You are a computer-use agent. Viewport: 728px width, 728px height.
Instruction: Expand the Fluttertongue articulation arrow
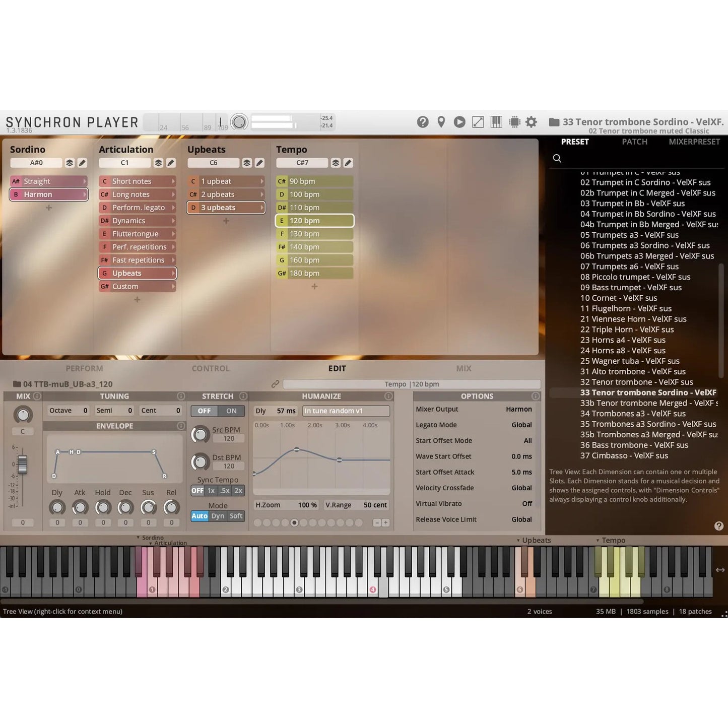click(x=173, y=234)
